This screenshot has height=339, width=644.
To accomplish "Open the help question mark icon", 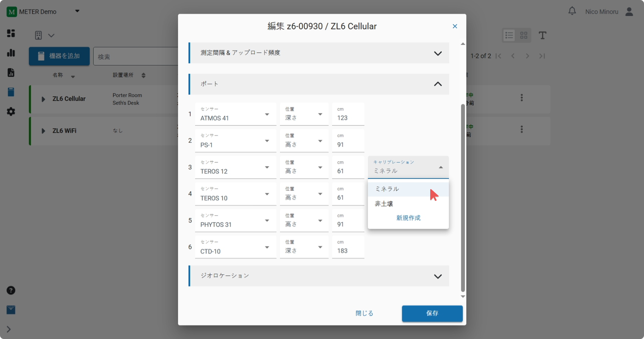I will [x=11, y=290].
